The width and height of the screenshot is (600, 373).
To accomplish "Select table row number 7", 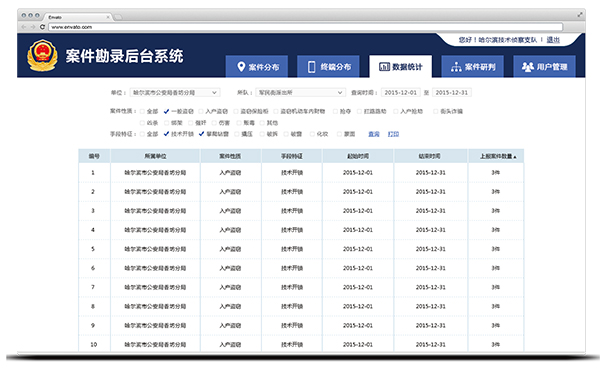I will point(301,288).
